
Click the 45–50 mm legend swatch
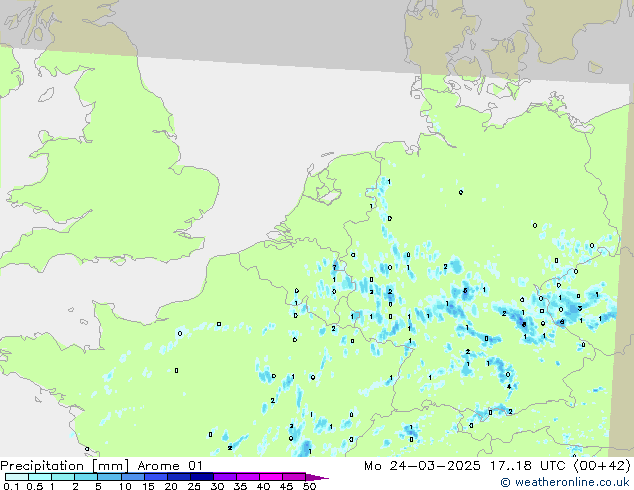[294, 477]
